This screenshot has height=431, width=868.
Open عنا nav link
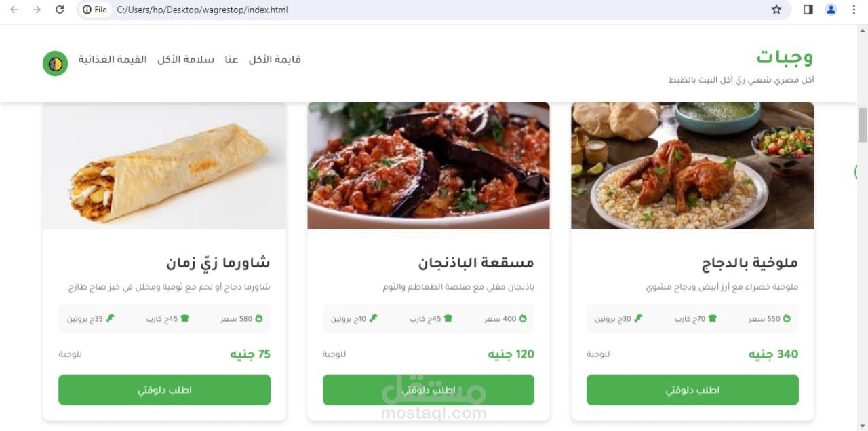[x=231, y=60]
